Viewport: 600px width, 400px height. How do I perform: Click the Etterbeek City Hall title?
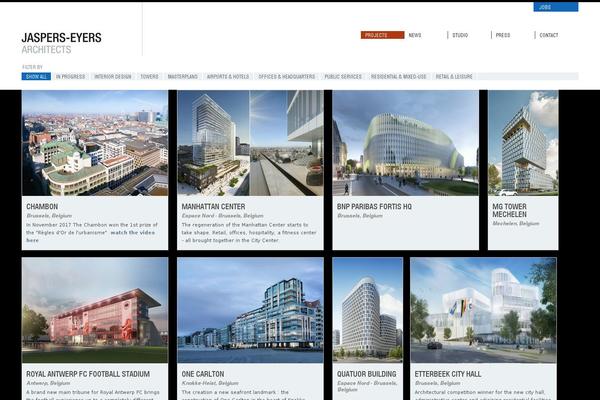[x=448, y=374]
